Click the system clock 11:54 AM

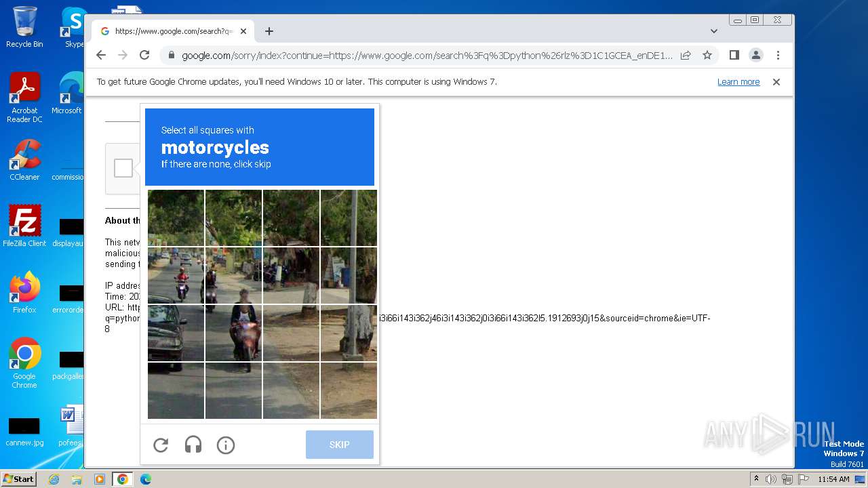click(x=833, y=479)
